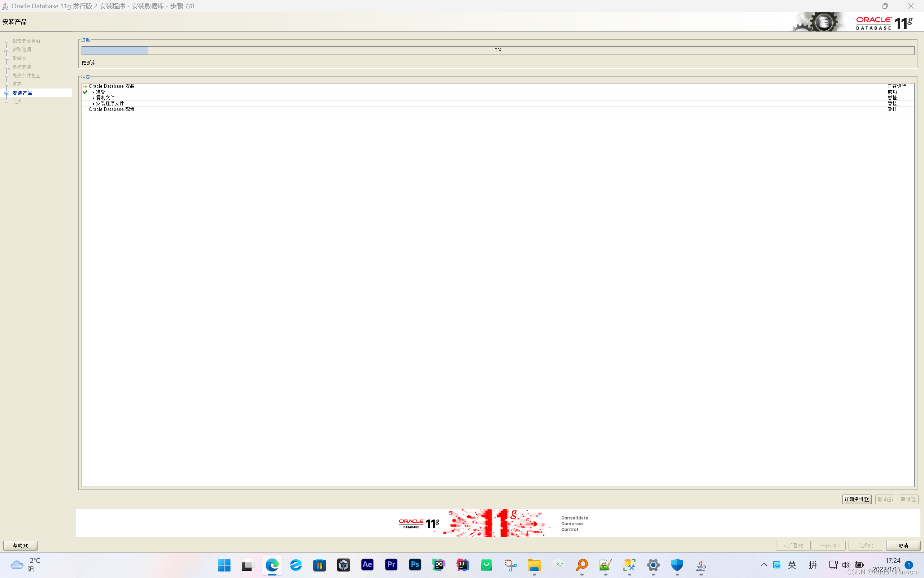Click the 成功 status value
924x578 pixels.
click(x=892, y=92)
